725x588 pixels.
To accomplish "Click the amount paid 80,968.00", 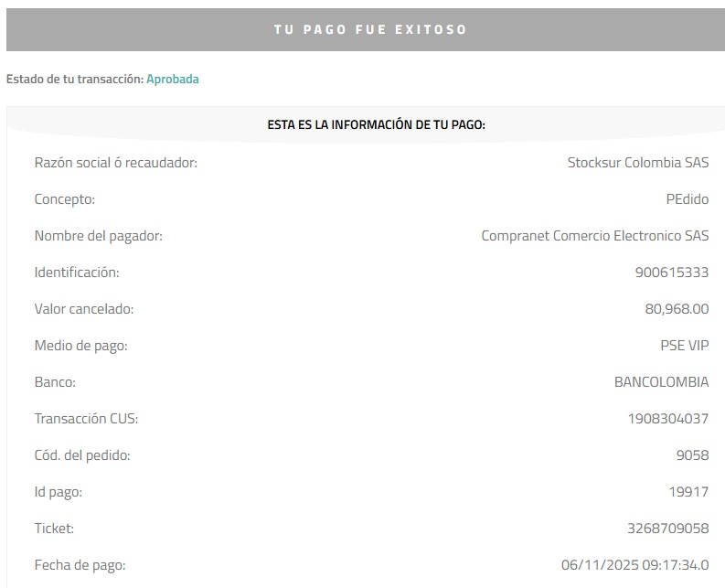I will [x=677, y=309].
